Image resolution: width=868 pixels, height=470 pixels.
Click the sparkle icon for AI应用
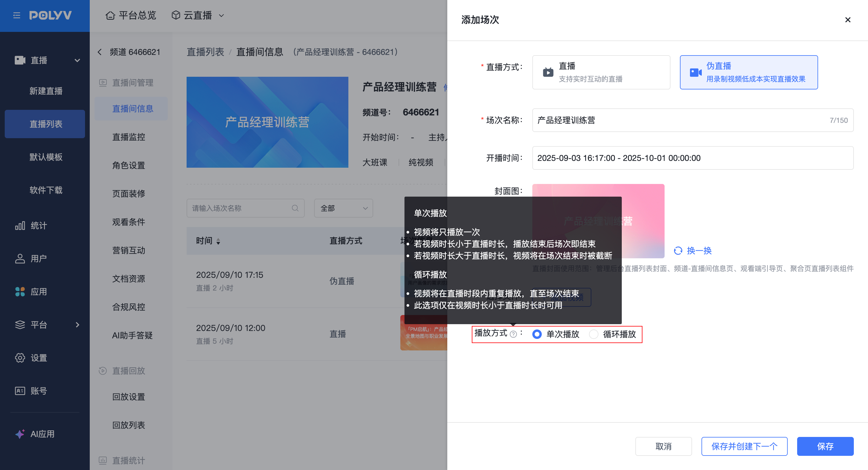point(20,434)
